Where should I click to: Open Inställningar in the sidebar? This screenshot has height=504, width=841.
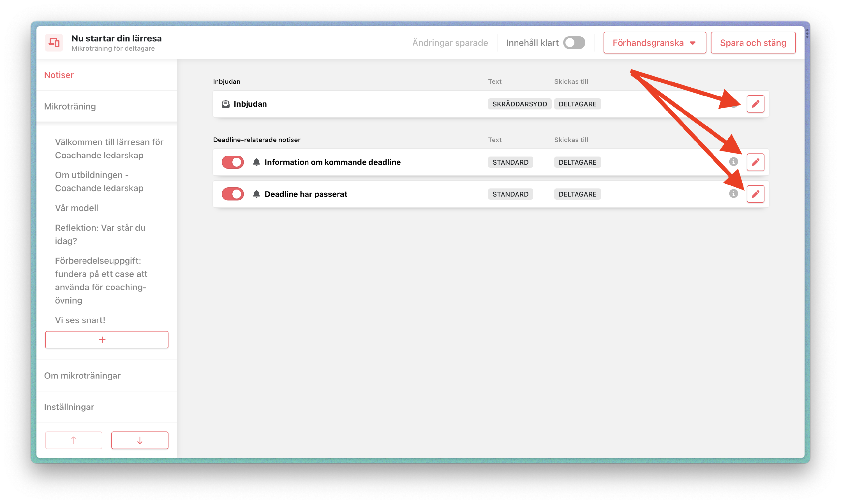coord(69,407)
